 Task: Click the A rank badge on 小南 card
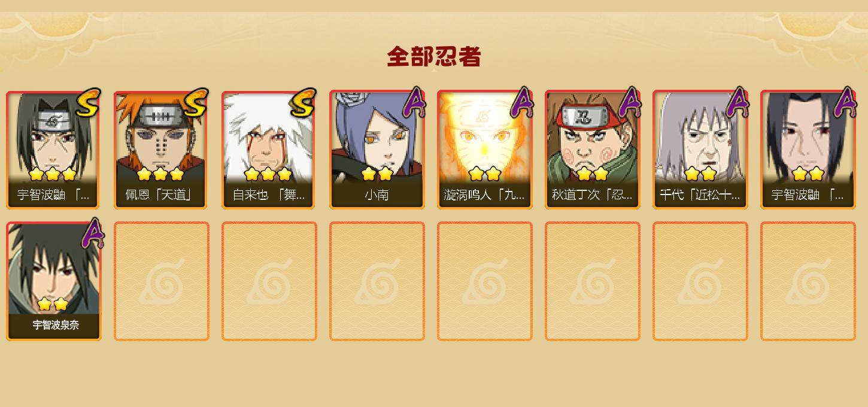(413, 103)
